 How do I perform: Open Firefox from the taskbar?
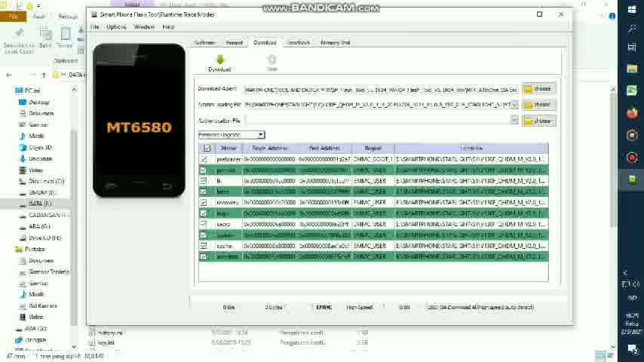[x=632, y=113]
